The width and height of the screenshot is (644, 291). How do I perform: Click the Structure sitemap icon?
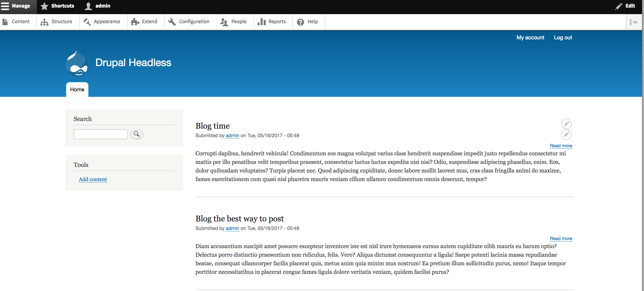click(x=44, y=21)
